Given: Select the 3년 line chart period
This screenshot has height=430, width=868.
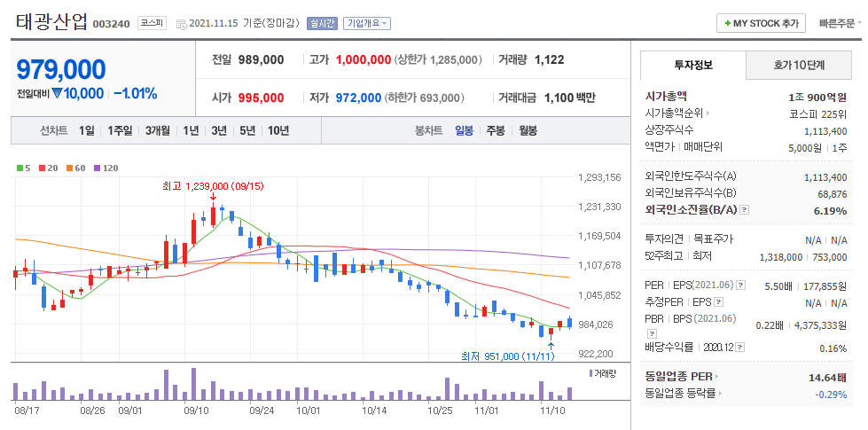Looking at the screenshot, I should click(219, 131).
